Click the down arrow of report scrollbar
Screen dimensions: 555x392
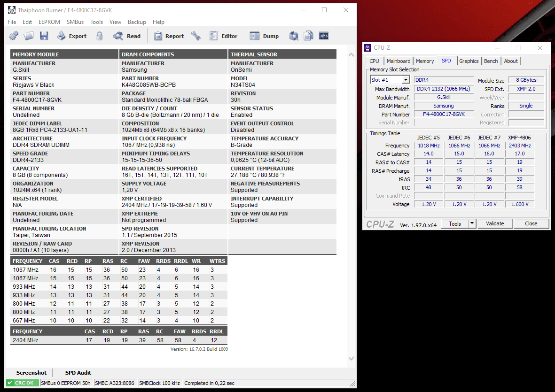(x=351, y=358)
